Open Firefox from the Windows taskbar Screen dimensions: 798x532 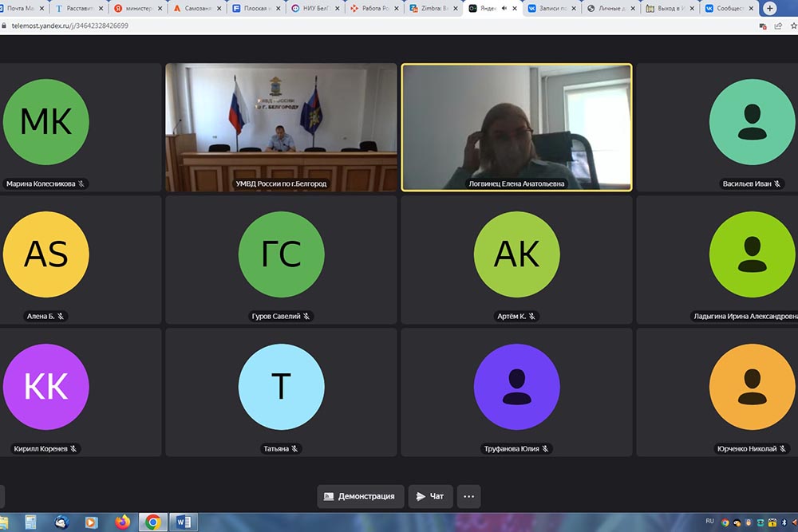(x=122, y=522)
